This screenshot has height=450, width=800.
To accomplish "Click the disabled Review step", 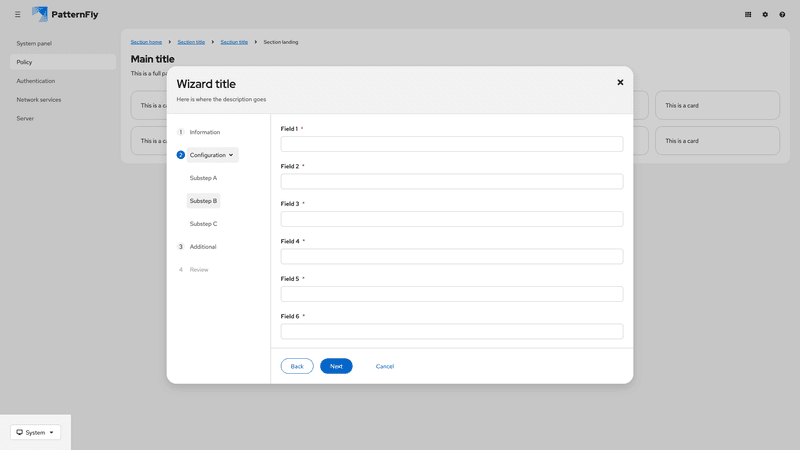I will click(198, 270).
